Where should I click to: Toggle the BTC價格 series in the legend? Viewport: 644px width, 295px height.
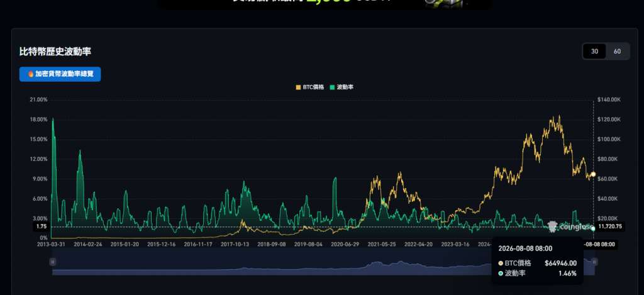(310, 87)
